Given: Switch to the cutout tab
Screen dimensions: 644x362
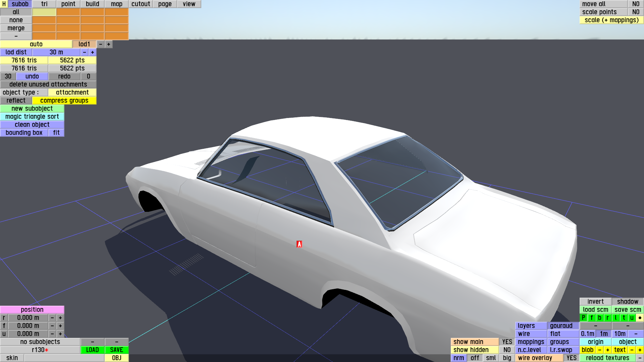Looking at the screenshot, I should (141, 4).
